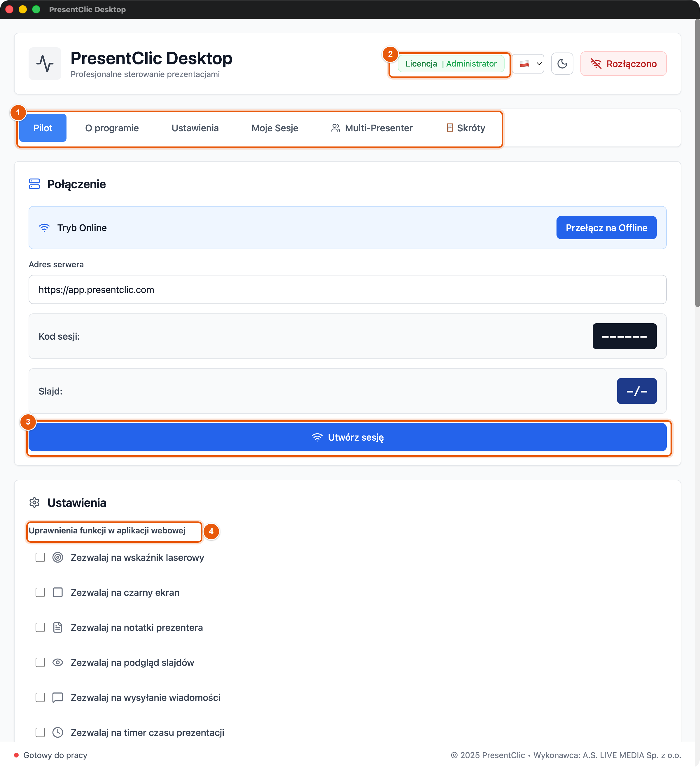
Task: Click the laser pointer target icon
Action: tap(57, 557)
